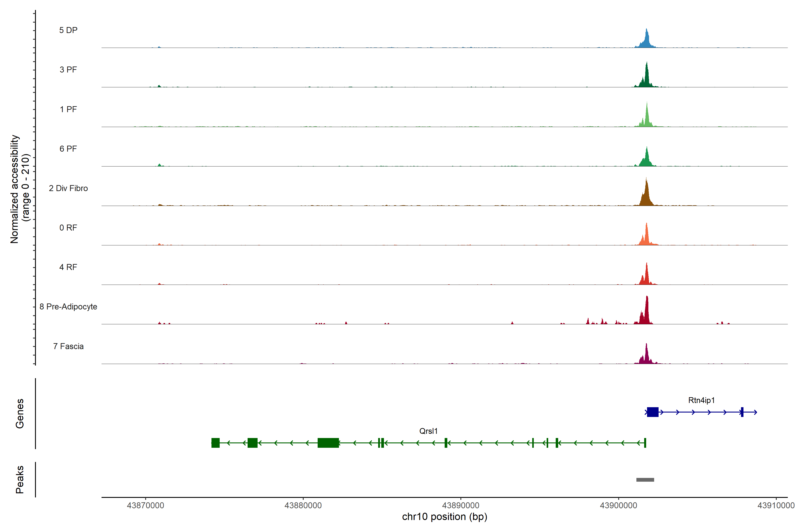This screenshot has height=532, width=798.
Task: Click the widest green Qrsl1 exon block
Action: pyautogui.click(x=328, y=443)
